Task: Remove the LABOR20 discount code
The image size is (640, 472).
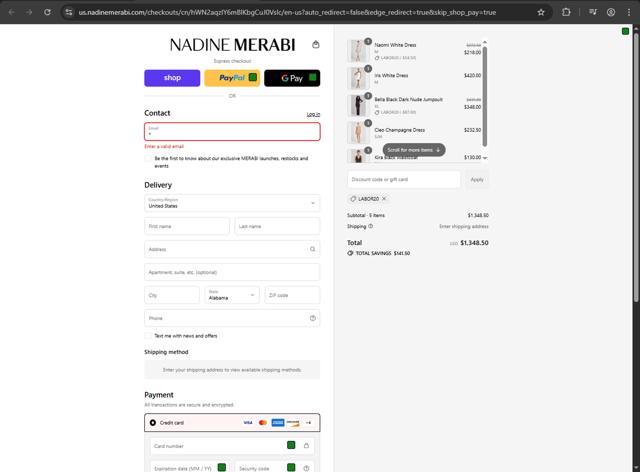Action: click(384, 199)
